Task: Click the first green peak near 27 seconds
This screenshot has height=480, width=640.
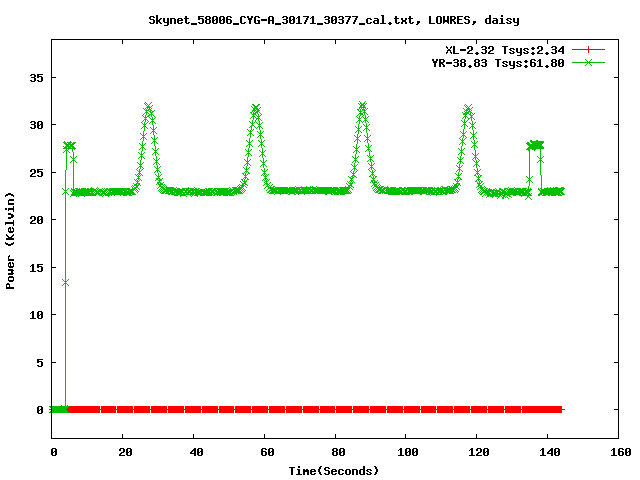Action: coord(148,108)
